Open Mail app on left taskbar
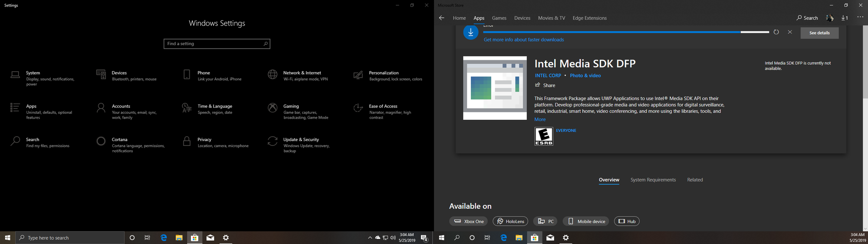The height and width of the screenshot is (244, 868). pos(210,237)
